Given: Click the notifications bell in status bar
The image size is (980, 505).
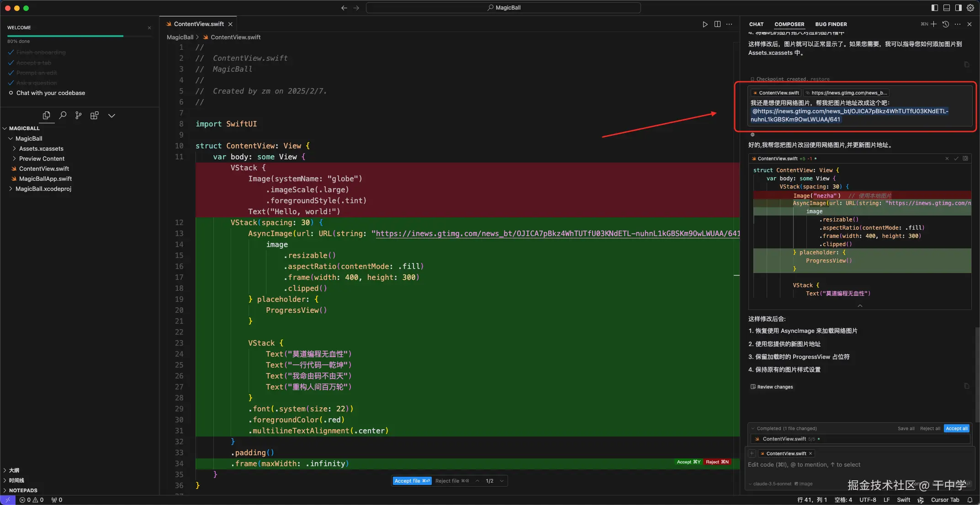Looking at the screenshot, I should [x=969, y=500].
